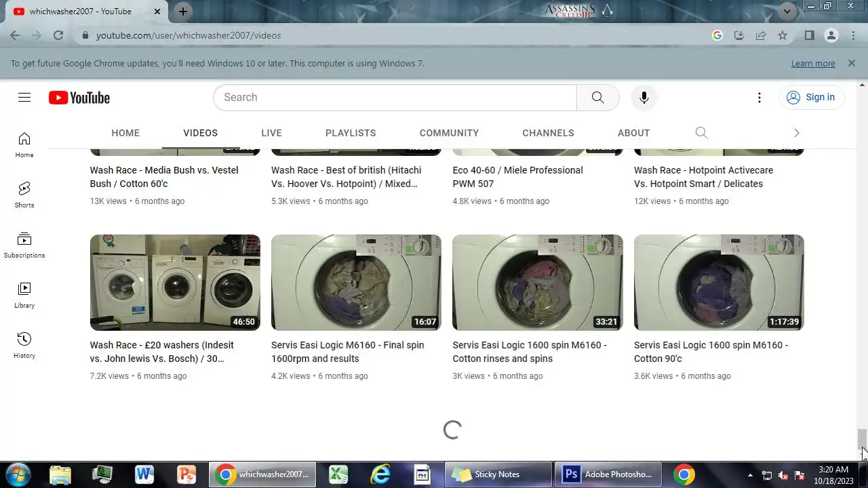
Task: Open Windows Explorer folder from taskbar
Action: point(60,474)
